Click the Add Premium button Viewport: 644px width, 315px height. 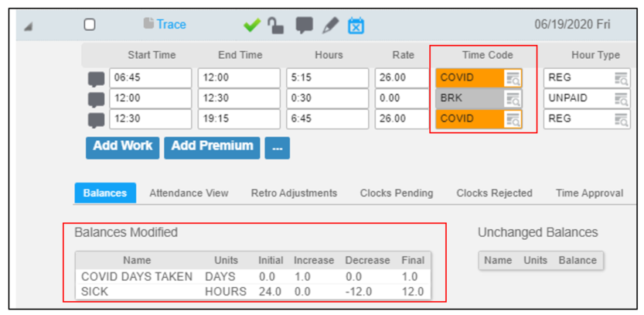coord(212,148)
